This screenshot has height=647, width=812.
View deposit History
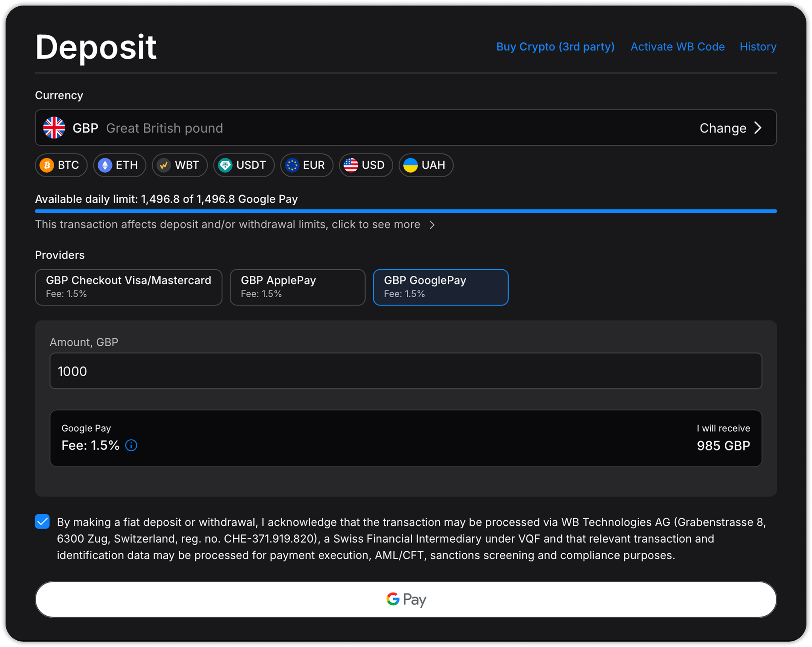pos(758,47)
